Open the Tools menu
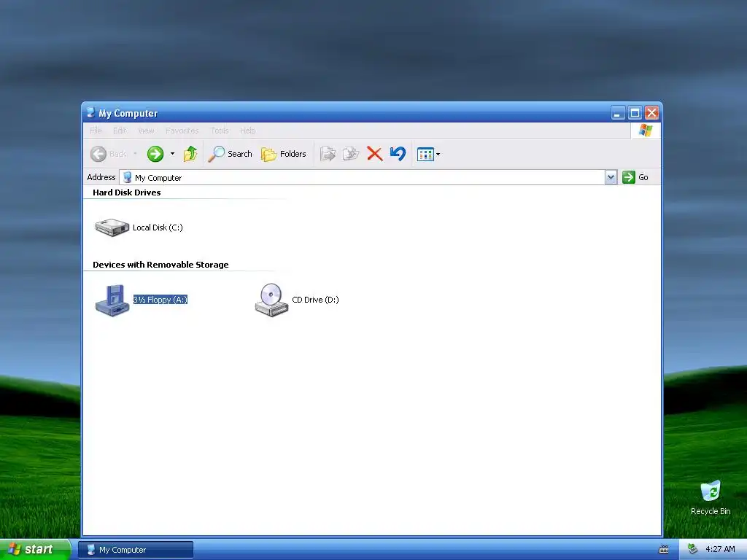 pos(220,131)
